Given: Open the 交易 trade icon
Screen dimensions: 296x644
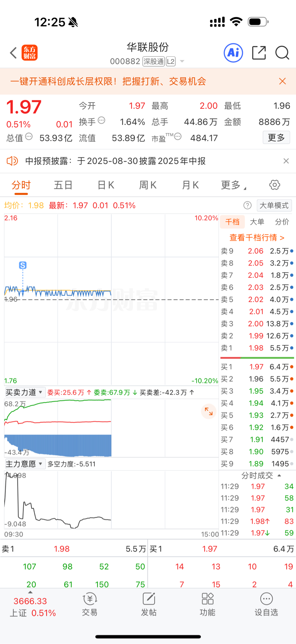Looking at the screenshot, I should tap(90, 604).
